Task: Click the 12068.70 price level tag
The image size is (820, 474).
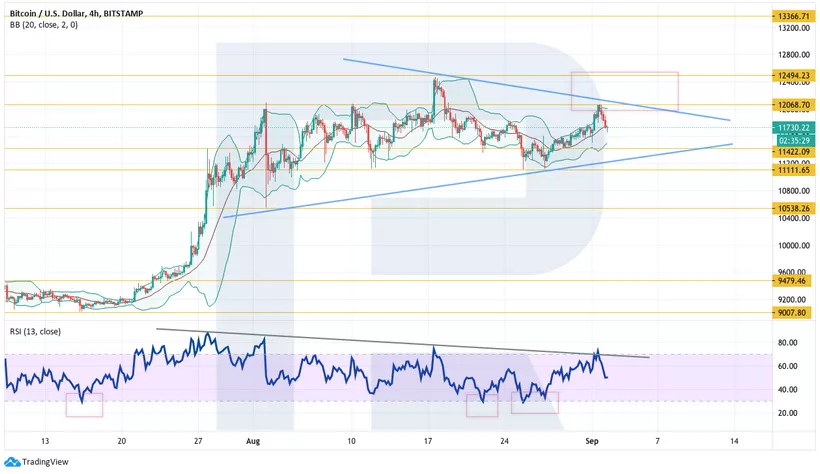Action: pos(792,104)
